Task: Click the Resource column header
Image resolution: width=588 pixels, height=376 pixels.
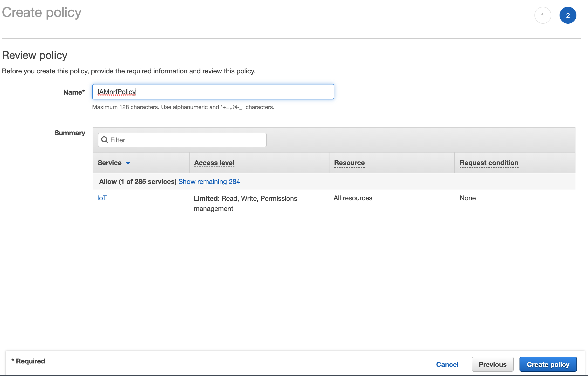Action: coord(349,163)
